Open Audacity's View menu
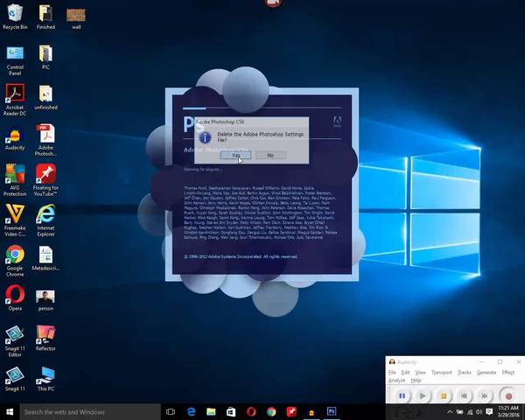This screenshot has width=525, height=420. (x=421, y=372)
